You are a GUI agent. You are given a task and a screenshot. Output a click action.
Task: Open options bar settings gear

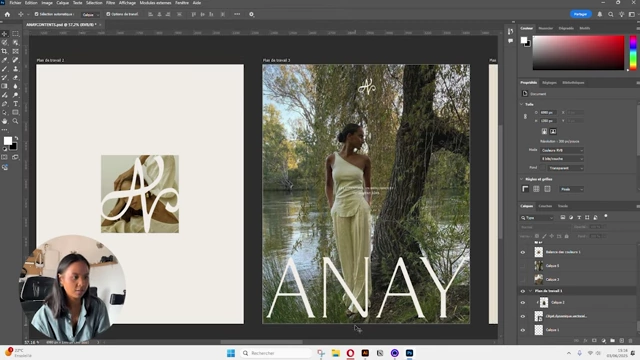(x=251, y=14)
